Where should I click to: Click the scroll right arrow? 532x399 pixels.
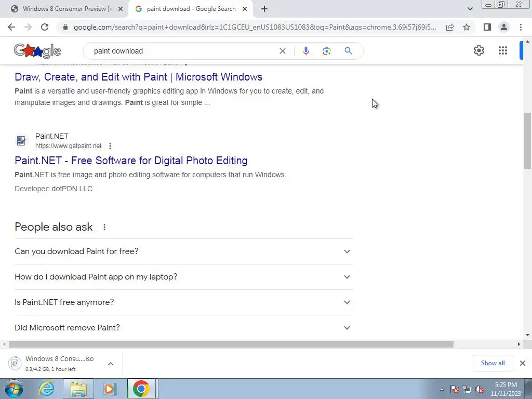point(519,344)
